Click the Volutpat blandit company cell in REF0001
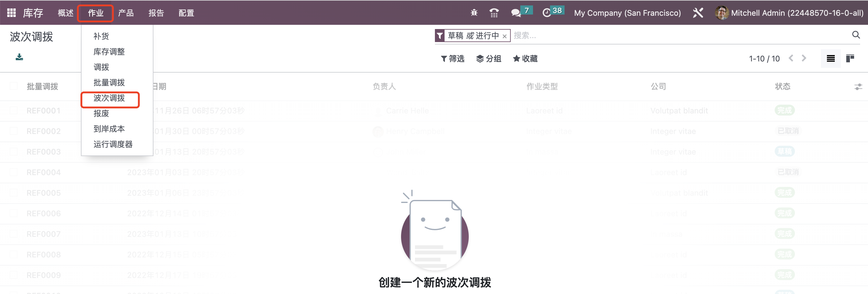 tap(679, 111)
